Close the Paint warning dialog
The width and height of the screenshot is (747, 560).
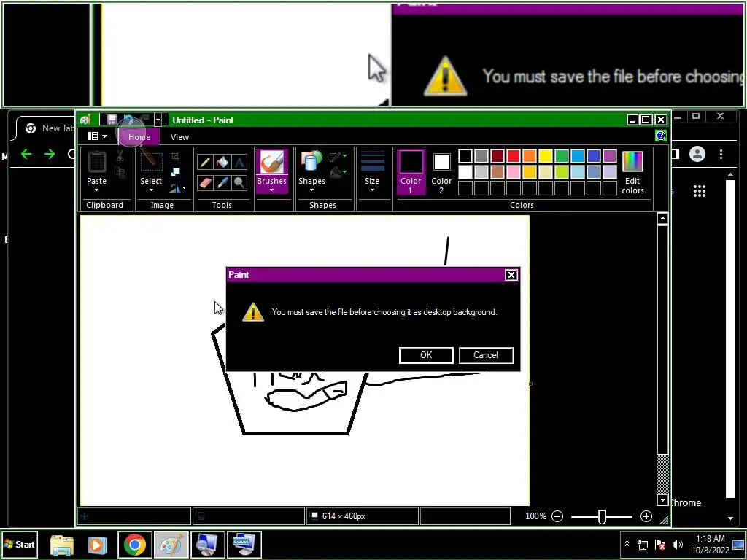tap(511, 275)
